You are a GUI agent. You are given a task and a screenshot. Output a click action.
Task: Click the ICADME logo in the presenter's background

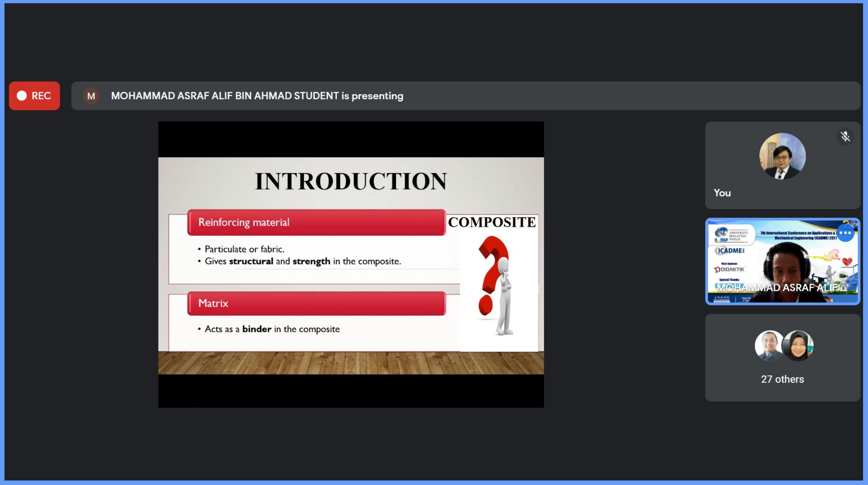pyautogui.click(x=729, y=251)
